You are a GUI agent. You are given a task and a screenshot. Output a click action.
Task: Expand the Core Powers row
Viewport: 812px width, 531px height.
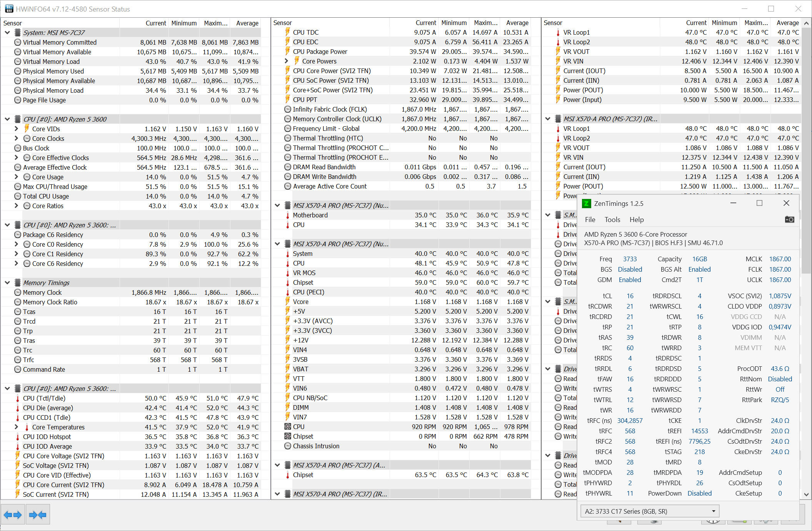point(286,61)
